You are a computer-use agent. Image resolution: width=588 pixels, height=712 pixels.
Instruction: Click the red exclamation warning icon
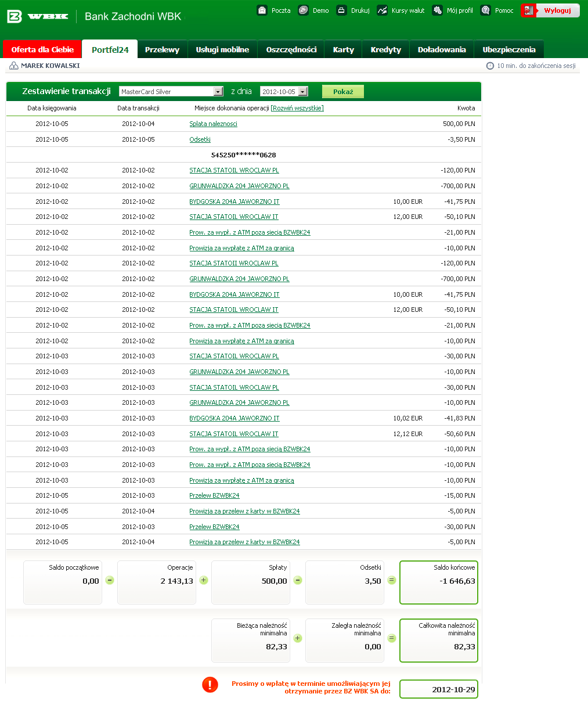point(210,685)
